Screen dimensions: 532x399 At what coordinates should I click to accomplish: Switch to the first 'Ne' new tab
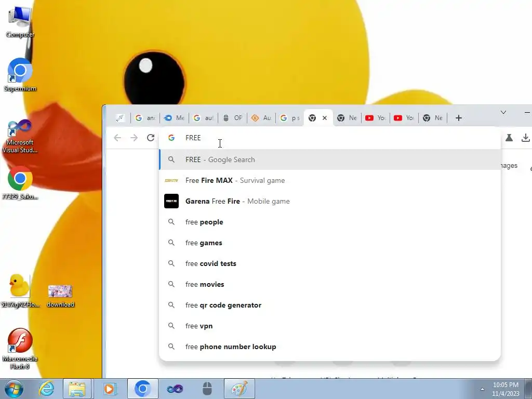[x=347, y=118]
